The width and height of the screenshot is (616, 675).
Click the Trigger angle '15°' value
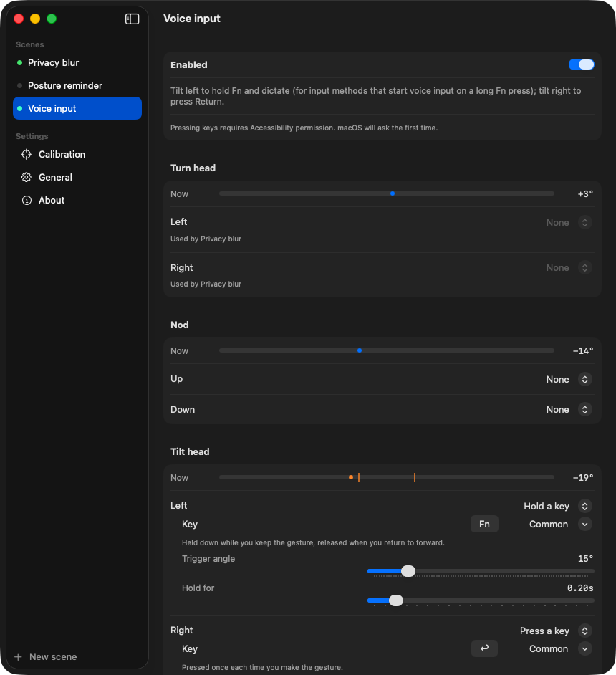click(x=585, y=559)
